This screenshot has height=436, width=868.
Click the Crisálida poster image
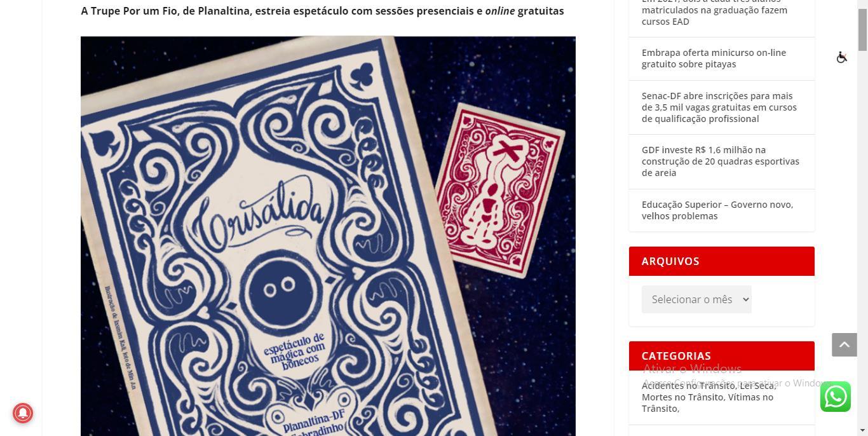click(328, 236)
